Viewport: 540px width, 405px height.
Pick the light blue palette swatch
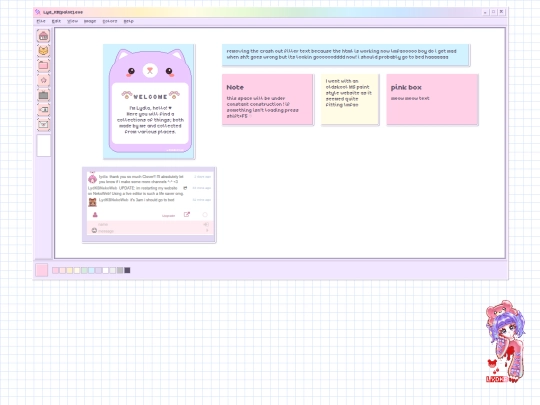coord(91,271)
